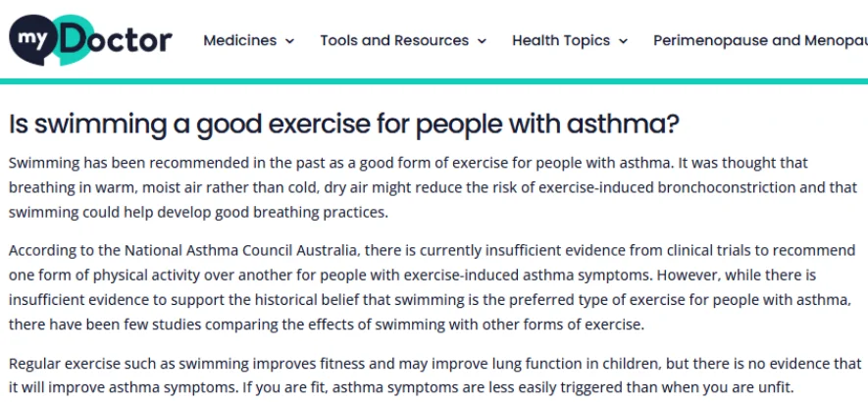Click the 'National Asthma Council Australia' text
Viewport: 868px width, 402px height.
tap(196, 250)
